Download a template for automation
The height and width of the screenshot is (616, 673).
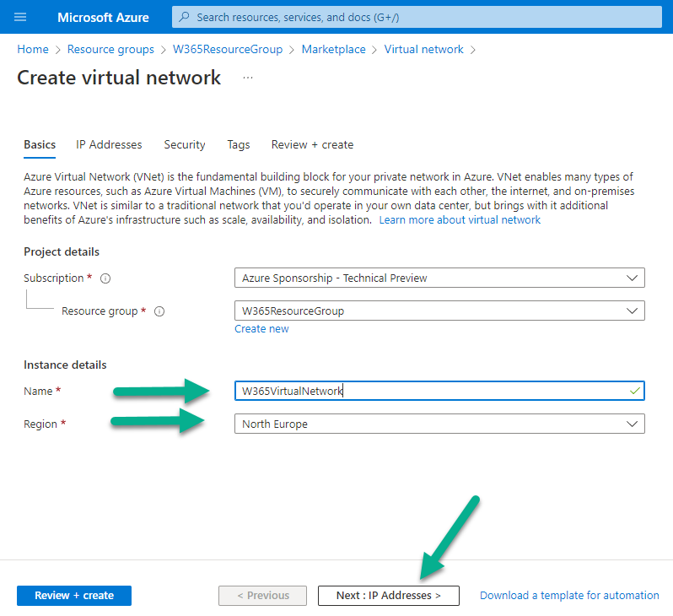569,596
